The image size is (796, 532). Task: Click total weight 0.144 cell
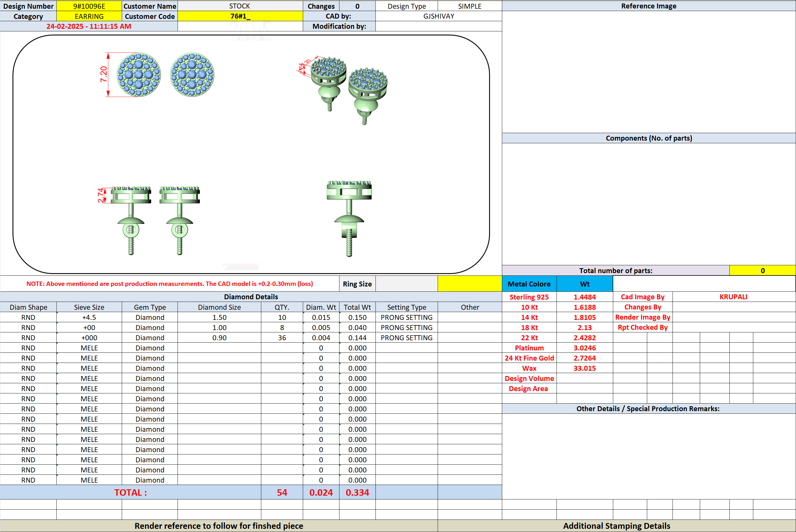point(357,338)
